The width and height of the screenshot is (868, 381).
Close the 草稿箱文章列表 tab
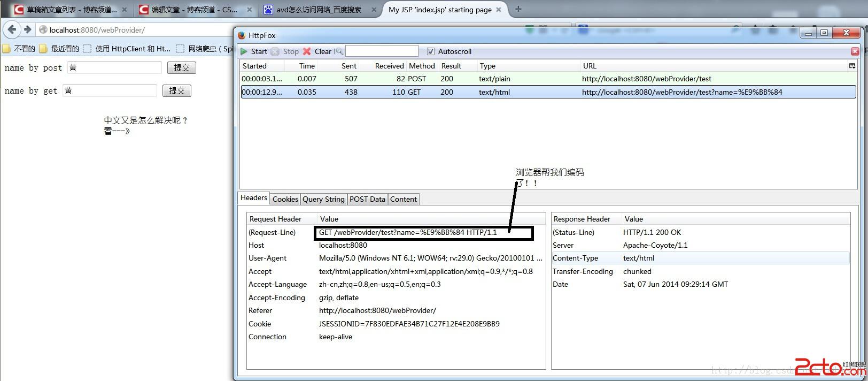point(125,10)
